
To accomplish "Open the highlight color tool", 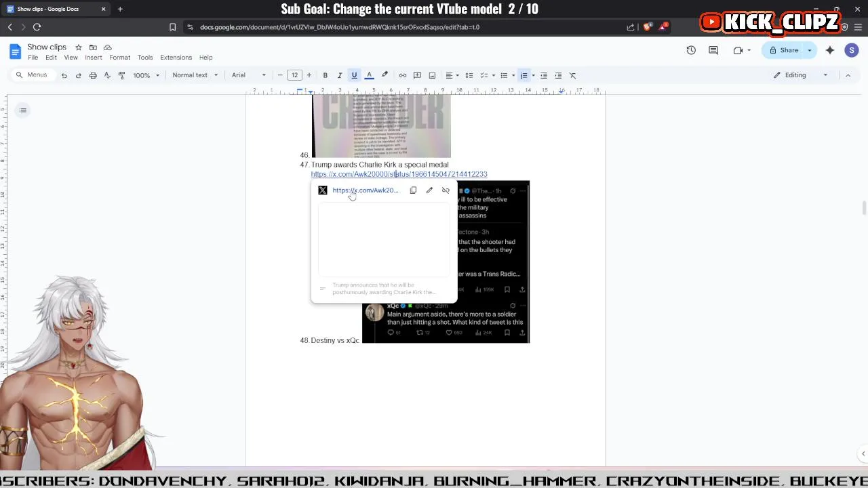I will tap(384, 75).
